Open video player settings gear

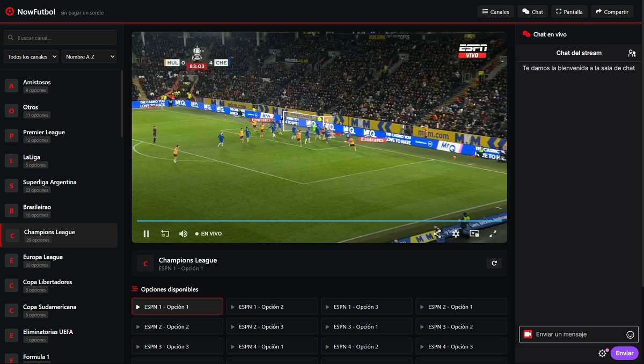(x=456, y=234)
